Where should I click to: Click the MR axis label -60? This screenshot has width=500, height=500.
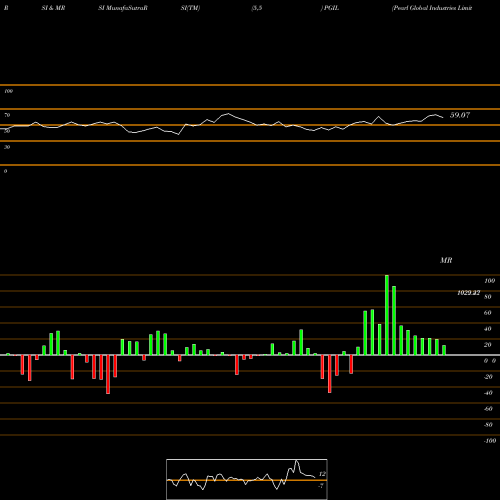point(488,409)
